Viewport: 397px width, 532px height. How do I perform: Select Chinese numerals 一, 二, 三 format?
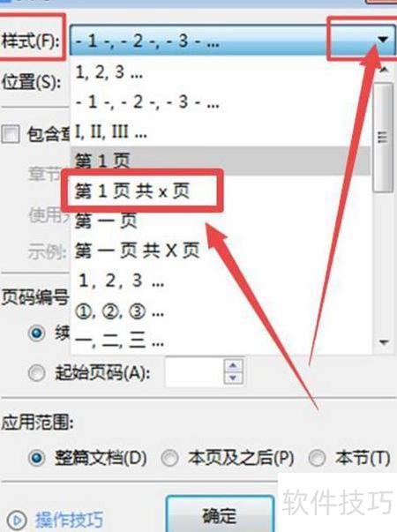tap(221, 341)
